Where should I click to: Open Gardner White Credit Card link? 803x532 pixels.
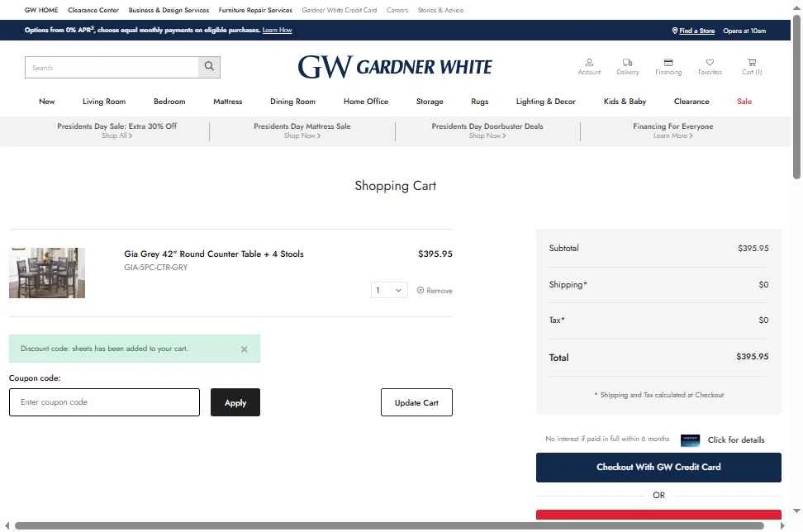point(339,10)
